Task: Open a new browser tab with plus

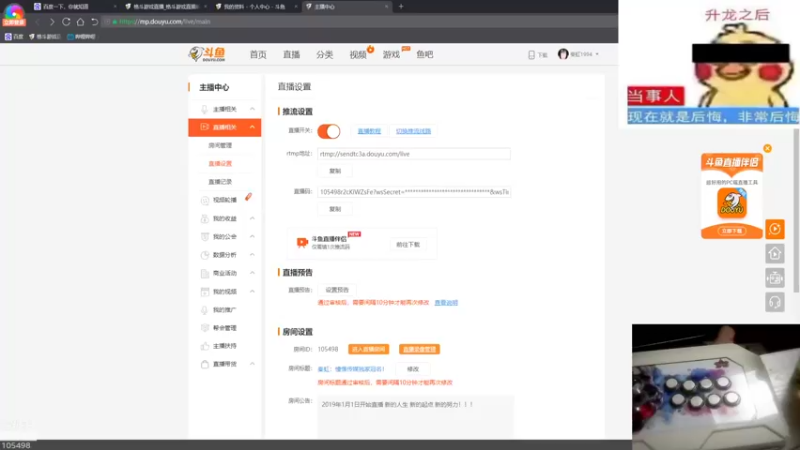Action: (x=401, y=7)
